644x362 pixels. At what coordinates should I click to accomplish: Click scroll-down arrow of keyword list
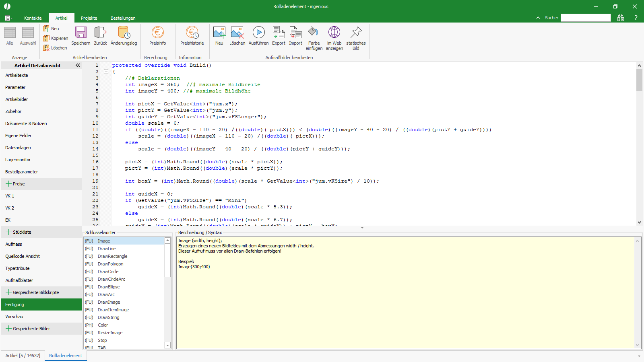click(168, 345)
